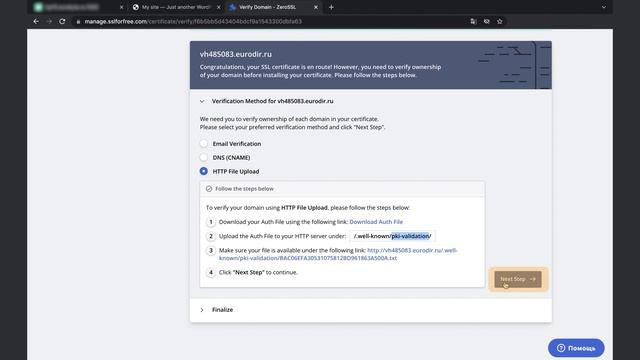Open a new browser tab with plus
Screen dimensions: 640x360
pos(331,7)
